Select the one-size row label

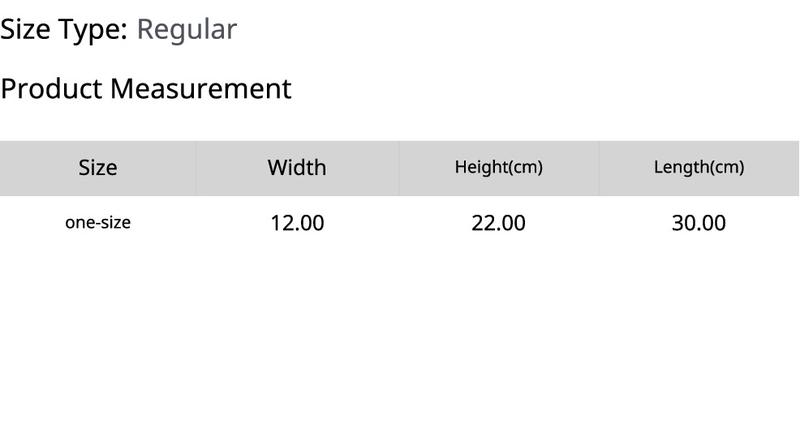coord(98,222)
